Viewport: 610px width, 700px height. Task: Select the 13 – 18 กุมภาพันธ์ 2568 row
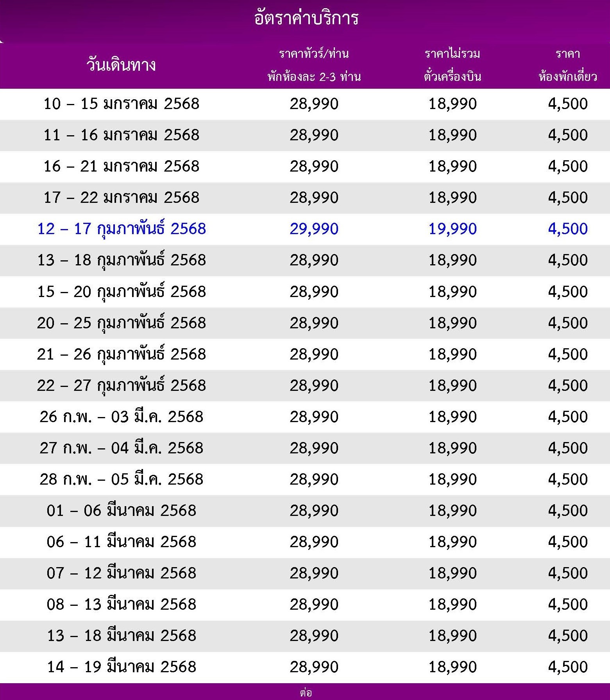point(305,261)
